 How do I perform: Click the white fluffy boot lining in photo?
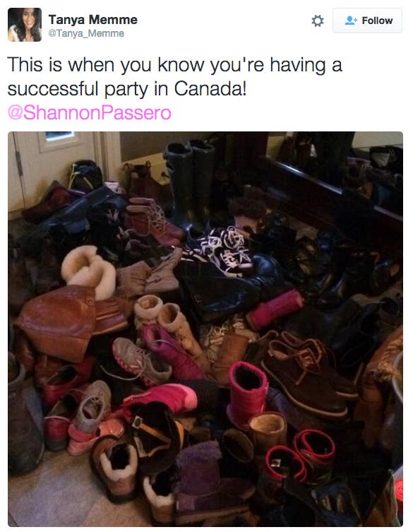88,272
